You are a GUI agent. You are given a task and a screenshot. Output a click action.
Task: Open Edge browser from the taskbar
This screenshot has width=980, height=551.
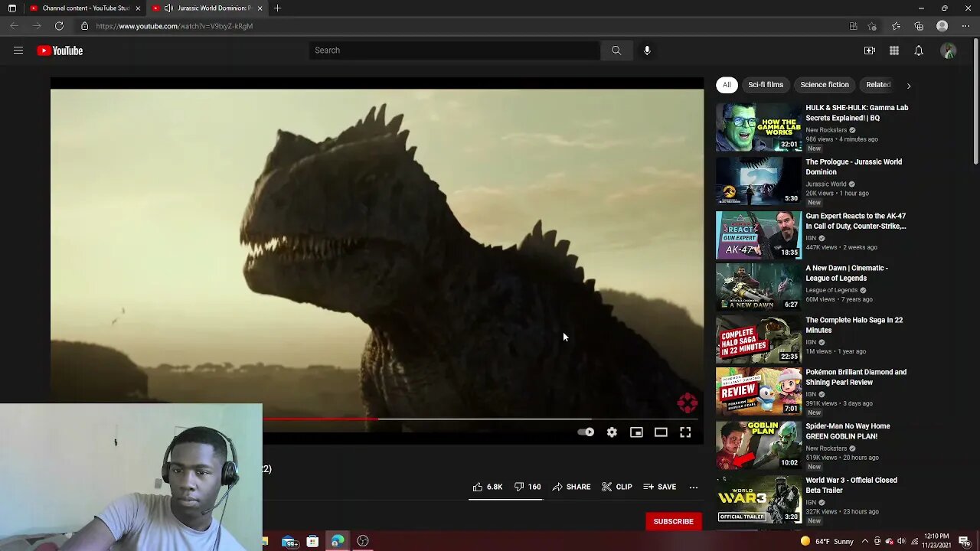coord(338,542)
